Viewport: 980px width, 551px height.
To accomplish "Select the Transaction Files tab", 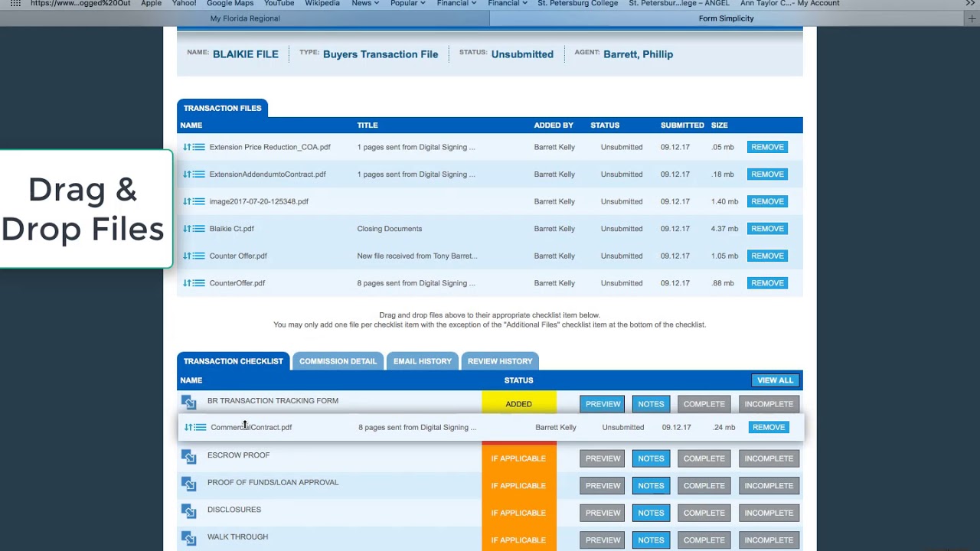I will [222, 108].
